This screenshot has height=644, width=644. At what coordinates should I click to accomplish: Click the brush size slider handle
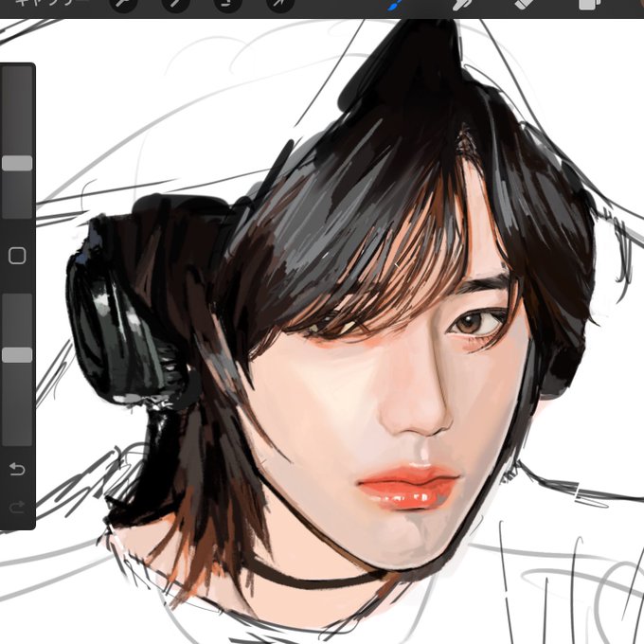[x=17, y=163]
